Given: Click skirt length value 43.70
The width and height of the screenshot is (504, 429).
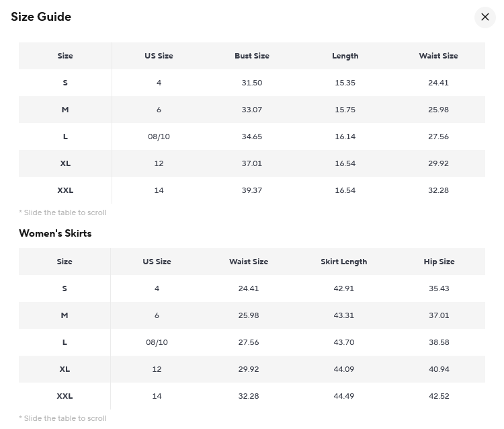Looking at the screenshot, I should [x=344, y=342].
